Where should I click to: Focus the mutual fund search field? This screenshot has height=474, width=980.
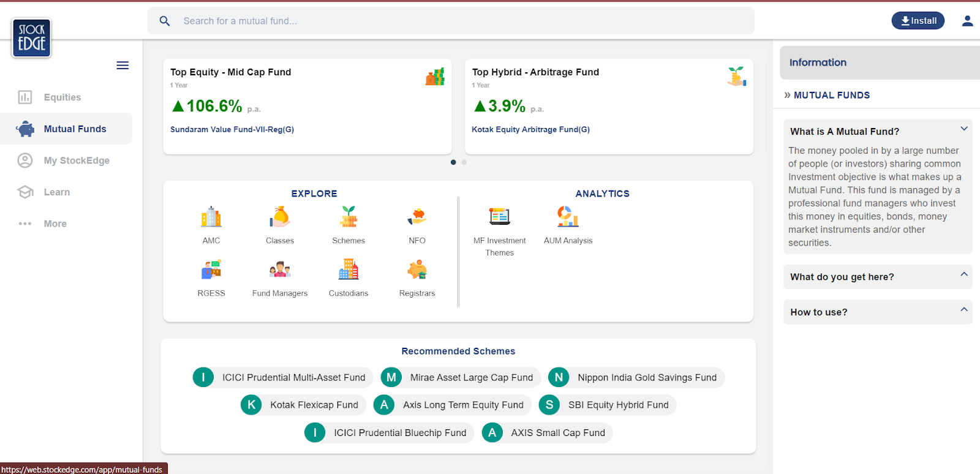(x=451, y=21)
